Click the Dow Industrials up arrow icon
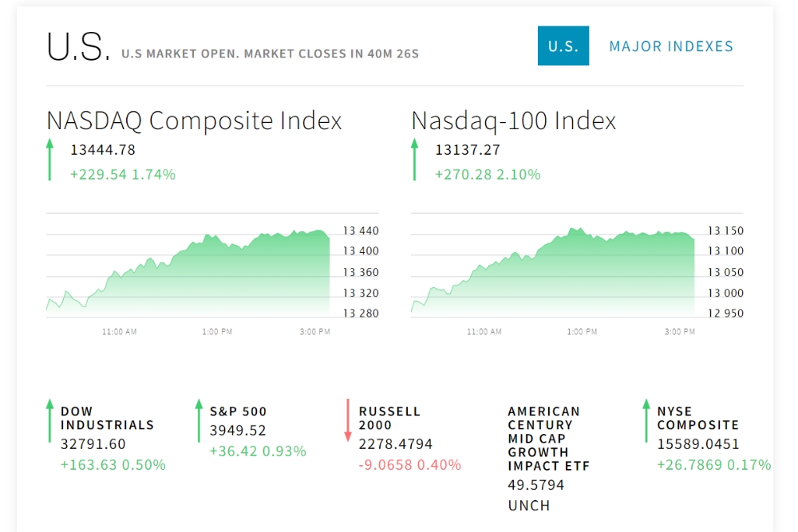The height and width of the screenshot is (532, 798). coord(49,420)
